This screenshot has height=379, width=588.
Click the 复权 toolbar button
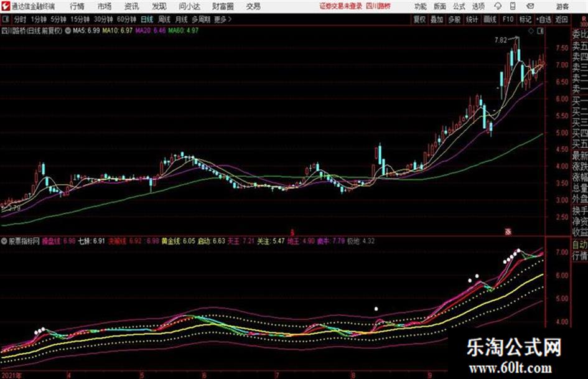coord(419,19)
